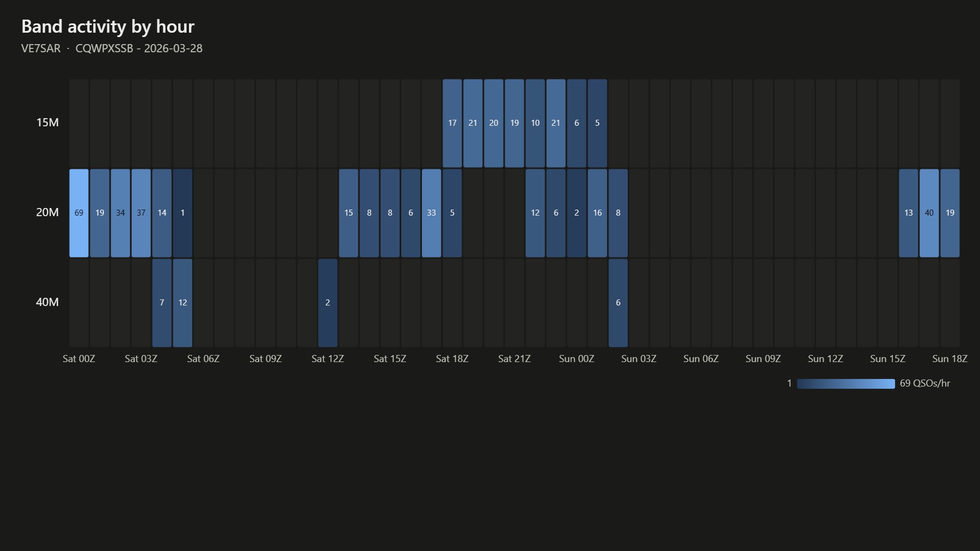Click the Sat 21Z axis label

pyautogui.click(x=514, y=359)
